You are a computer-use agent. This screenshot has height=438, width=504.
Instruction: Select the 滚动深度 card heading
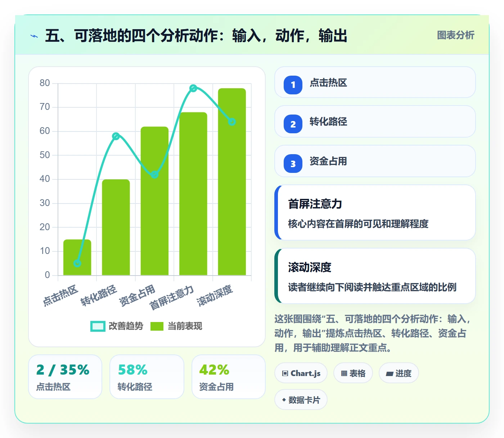(x=310, y=268)
